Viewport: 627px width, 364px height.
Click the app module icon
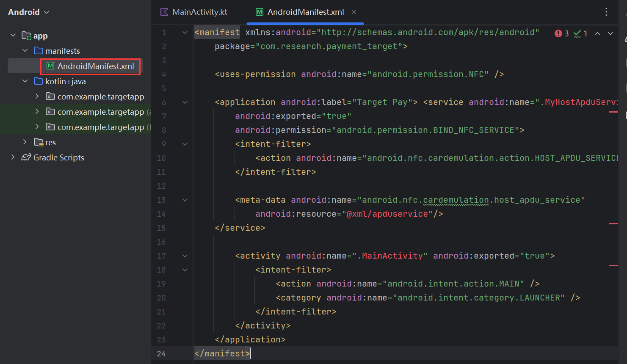coord(26,36)
